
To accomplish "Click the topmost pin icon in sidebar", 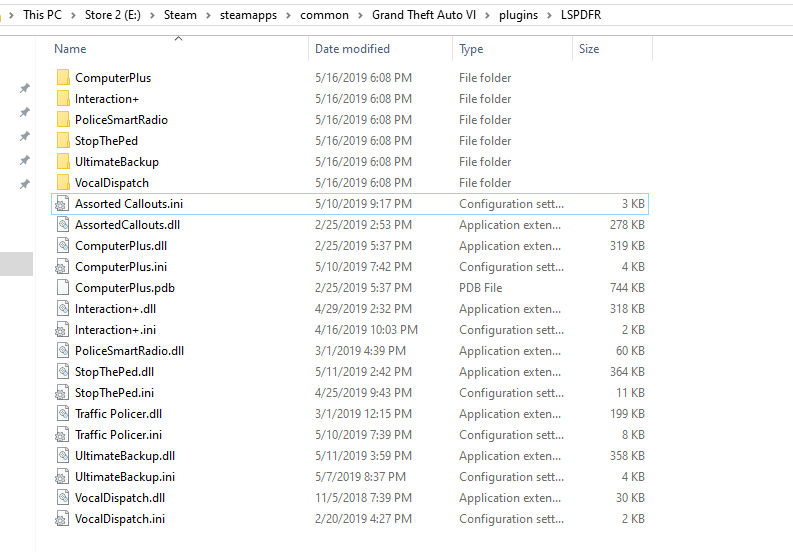I will coord(24,88).
